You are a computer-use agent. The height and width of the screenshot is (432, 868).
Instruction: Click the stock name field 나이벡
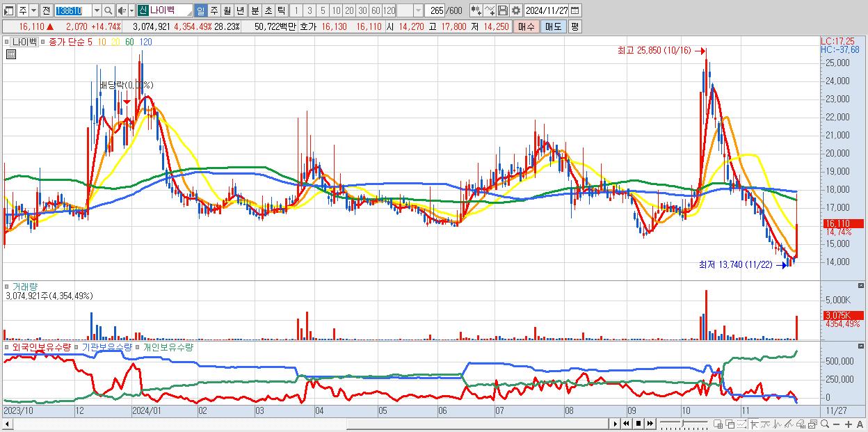(x=171, y=10)
